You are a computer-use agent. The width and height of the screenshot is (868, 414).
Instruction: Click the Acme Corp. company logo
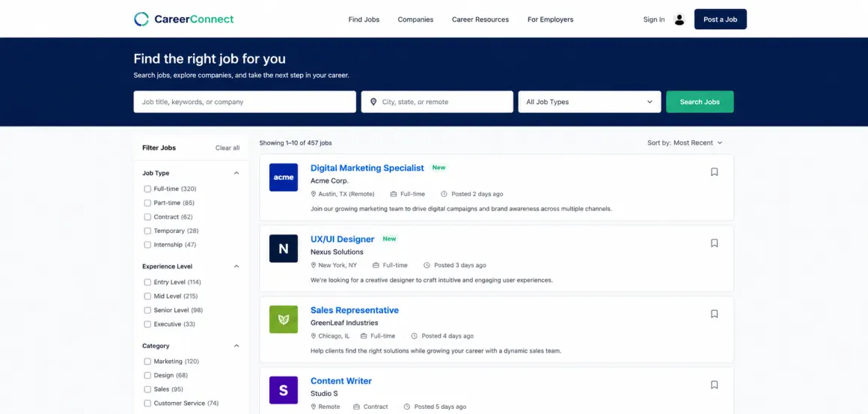(284, 177)
